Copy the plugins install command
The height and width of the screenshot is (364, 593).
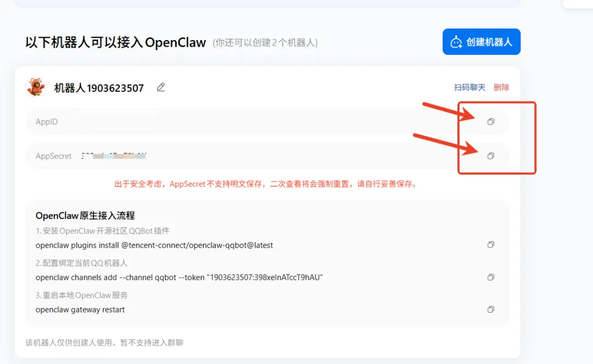pos(490,244)
